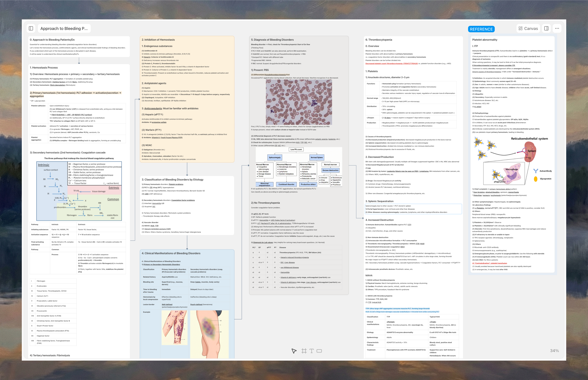Open the Canvas view switcher
Viewport: 588px width, 380px height.
coord(531,29)
